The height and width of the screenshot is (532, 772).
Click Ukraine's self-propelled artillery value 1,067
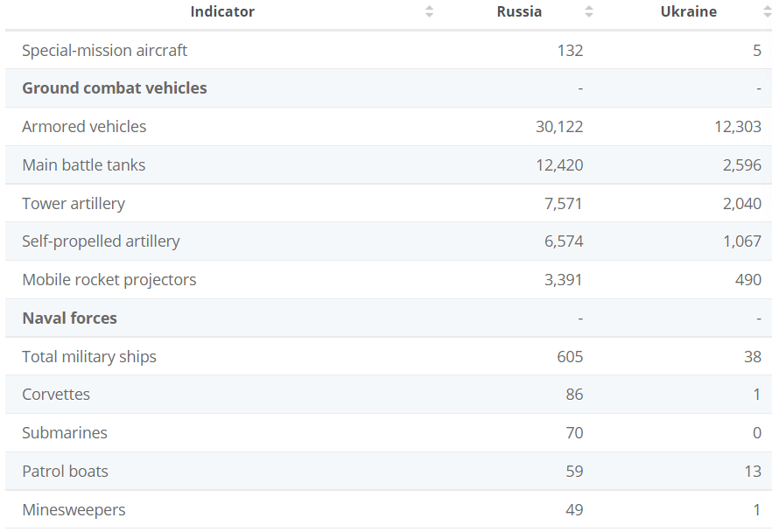pyautogui.click(x=742, y=241)
